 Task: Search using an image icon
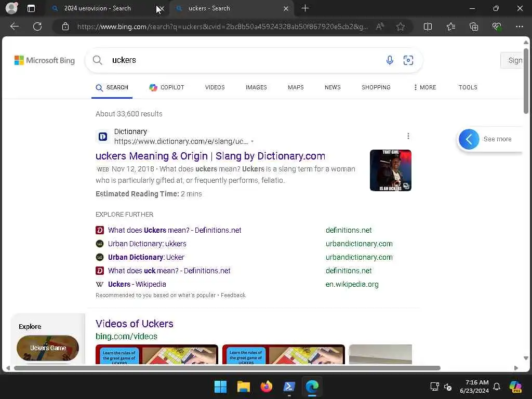[x=408, y=60]
